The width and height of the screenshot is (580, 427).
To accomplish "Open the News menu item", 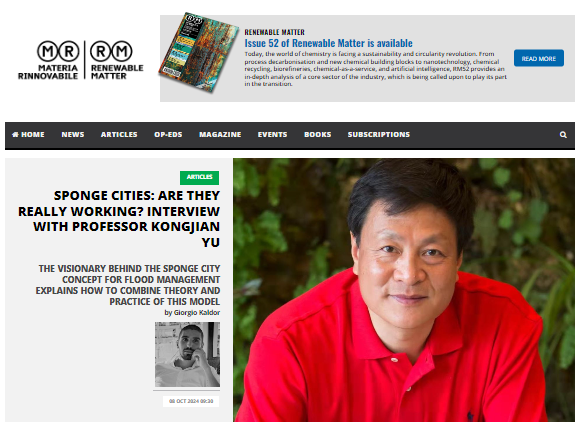I will click(73, 135).
